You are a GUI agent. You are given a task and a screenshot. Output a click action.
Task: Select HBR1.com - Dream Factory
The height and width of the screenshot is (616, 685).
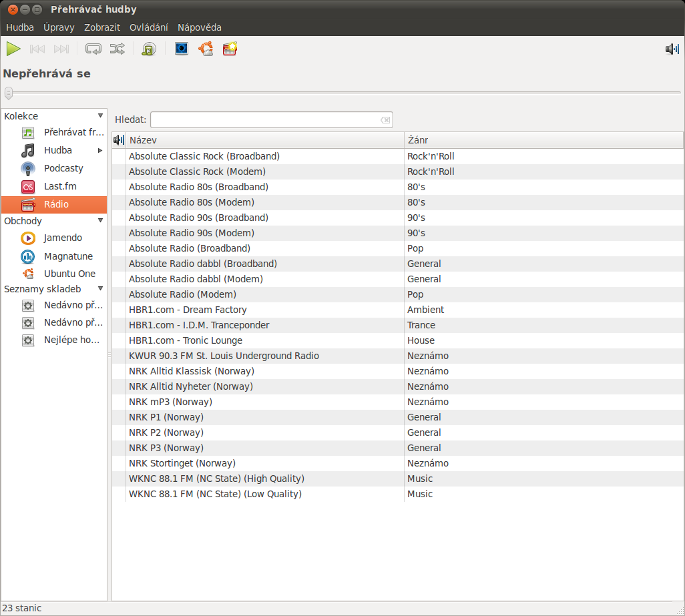(x=397, y=310)
